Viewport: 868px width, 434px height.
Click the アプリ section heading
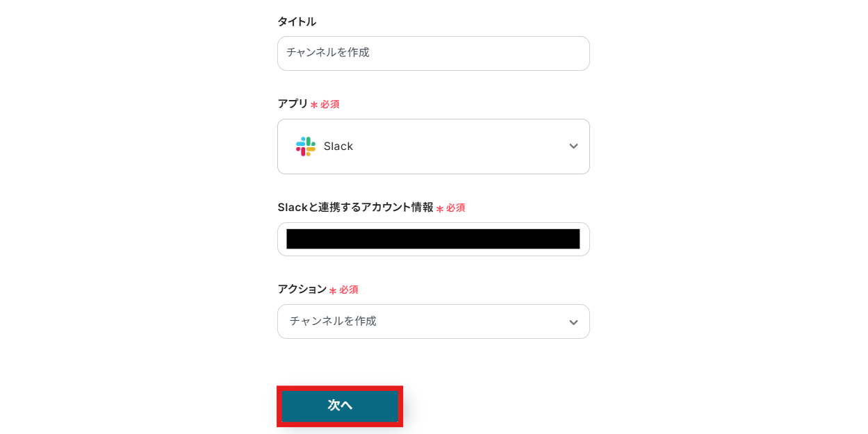pyautogui.click(x=293, y=104)
